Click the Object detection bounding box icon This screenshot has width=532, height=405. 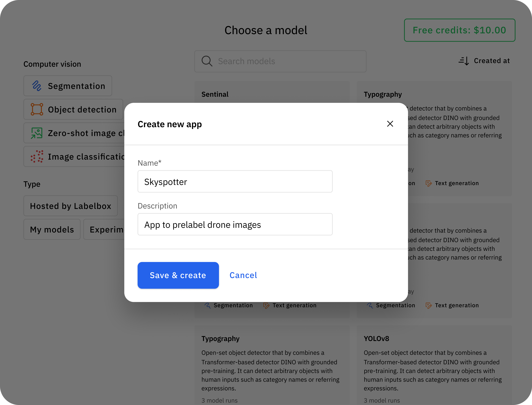[37, 109]
